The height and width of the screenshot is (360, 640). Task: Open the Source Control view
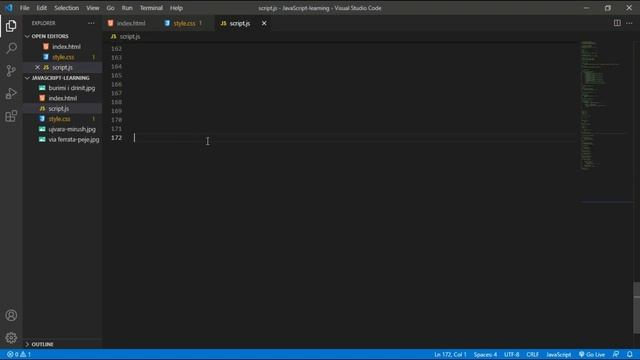pyautogui.click(x=11, y=71)
